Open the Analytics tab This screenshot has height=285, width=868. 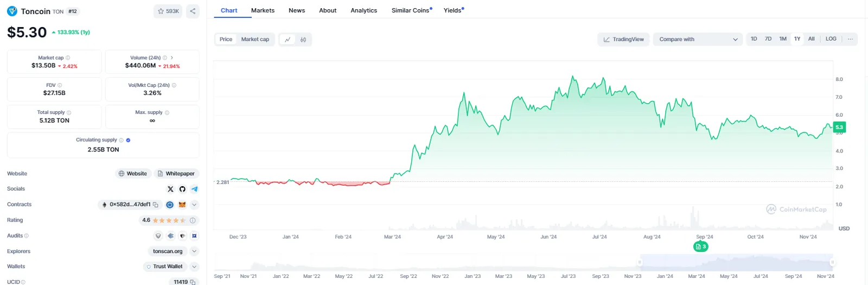click(x=364, y=10)
